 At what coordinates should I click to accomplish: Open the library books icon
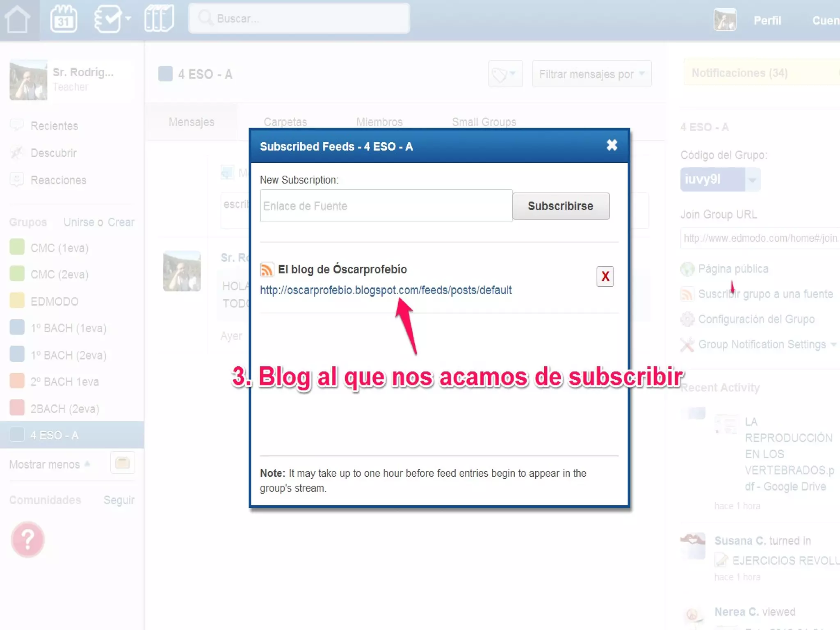click(x=159, y=18)
